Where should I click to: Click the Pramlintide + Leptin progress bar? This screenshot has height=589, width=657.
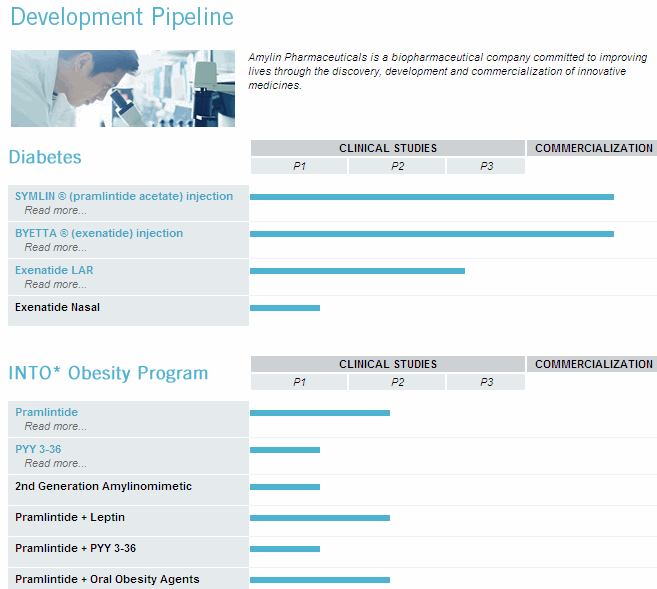[x=320, y=518]
